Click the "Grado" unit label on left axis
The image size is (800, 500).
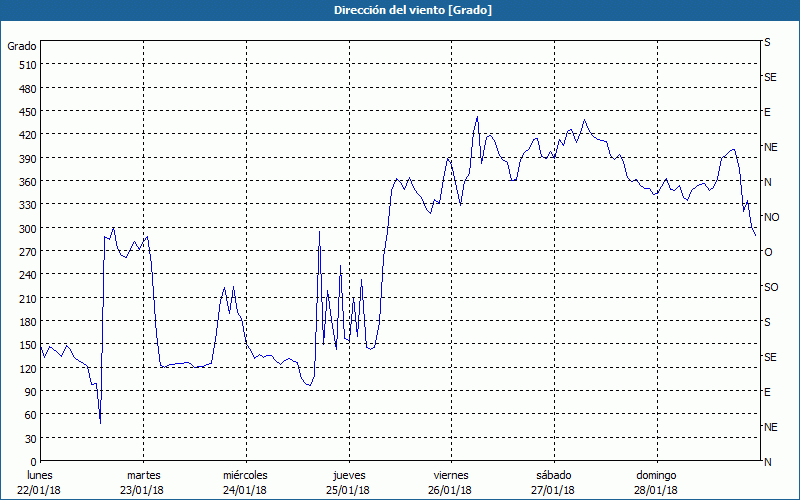pos(22,46)
